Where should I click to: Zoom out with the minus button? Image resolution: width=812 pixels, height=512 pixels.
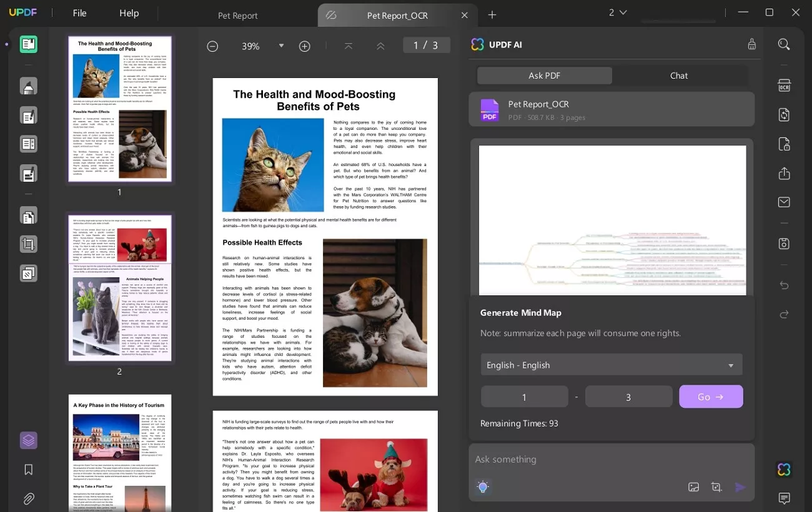click(212, 46)
